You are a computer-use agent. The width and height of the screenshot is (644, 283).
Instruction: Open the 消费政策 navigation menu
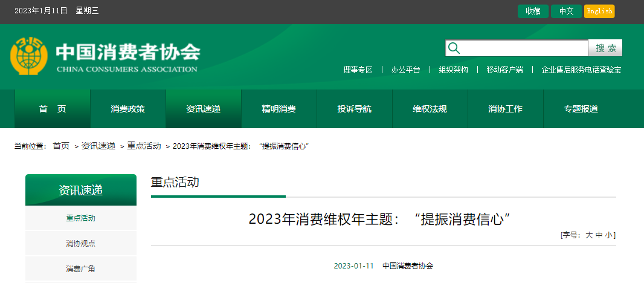point(127,109)
